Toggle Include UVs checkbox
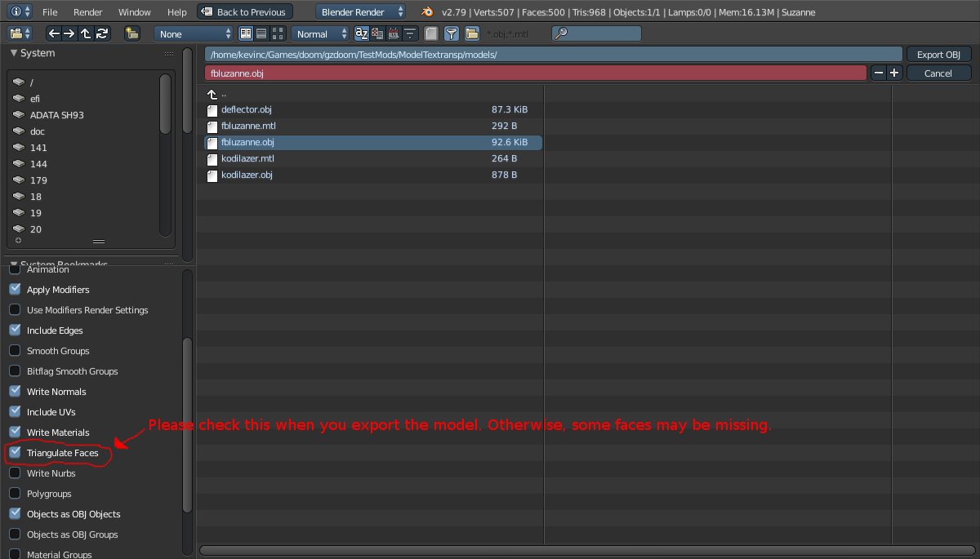Viewport: 980px width, 559px height. pos(15,411)
